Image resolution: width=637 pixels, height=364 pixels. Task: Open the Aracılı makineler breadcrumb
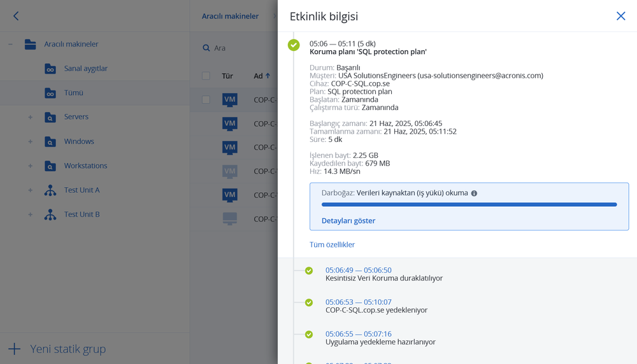(x=231, y=16)
